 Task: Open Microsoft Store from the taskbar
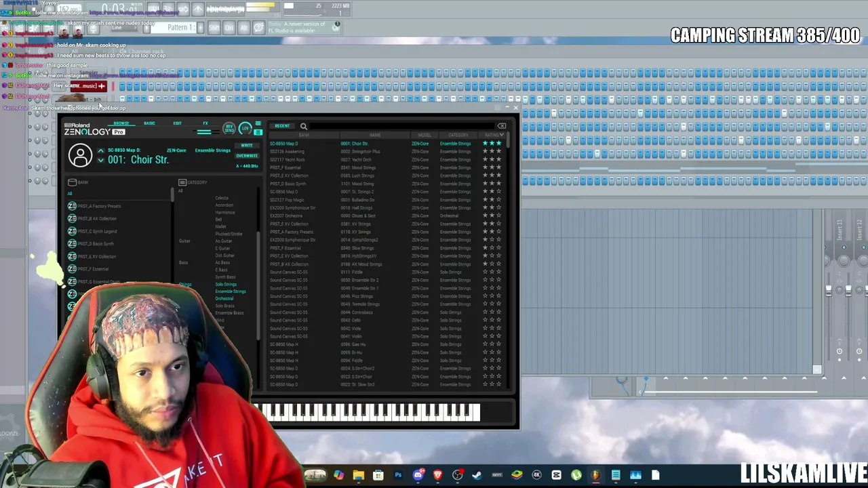point(378,475)
